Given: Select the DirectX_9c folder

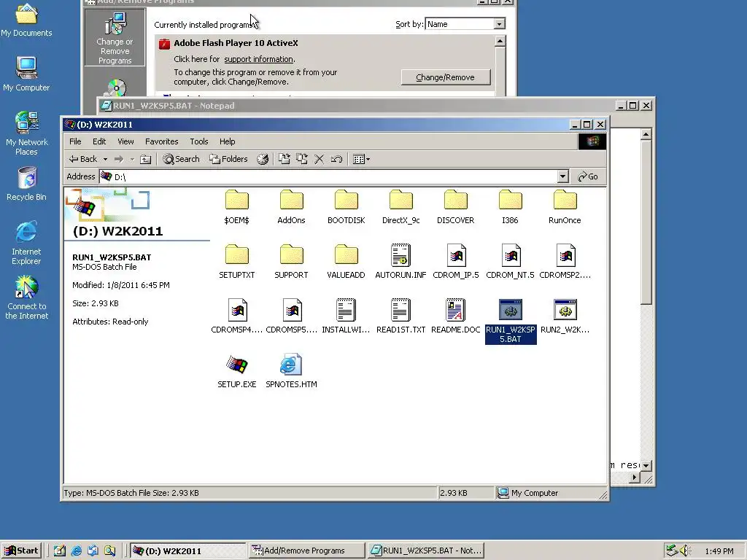Looking at the screenshot, I should tap(400, 206).
